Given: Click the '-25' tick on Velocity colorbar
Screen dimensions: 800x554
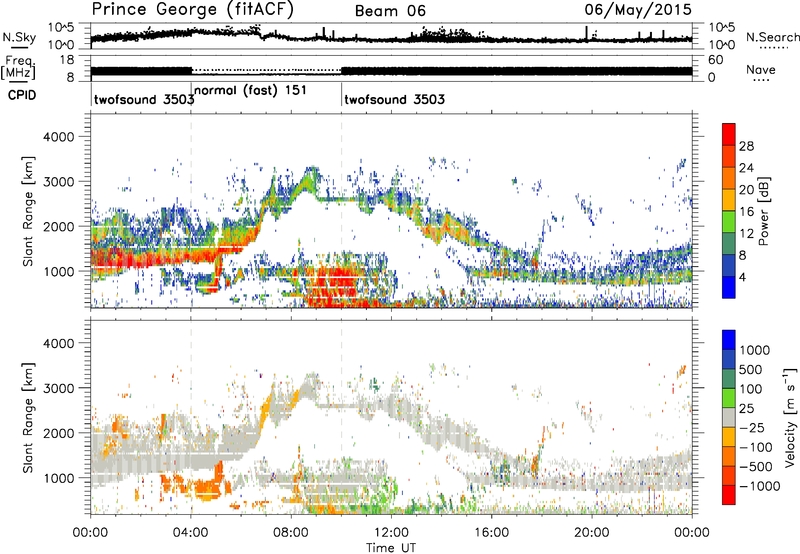Looking at the screenshot, I should 754,427.
